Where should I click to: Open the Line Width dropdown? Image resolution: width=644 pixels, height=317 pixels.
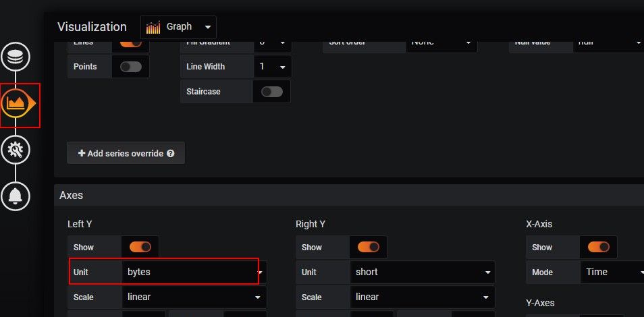pyautogui.click(x=273, y=67)
